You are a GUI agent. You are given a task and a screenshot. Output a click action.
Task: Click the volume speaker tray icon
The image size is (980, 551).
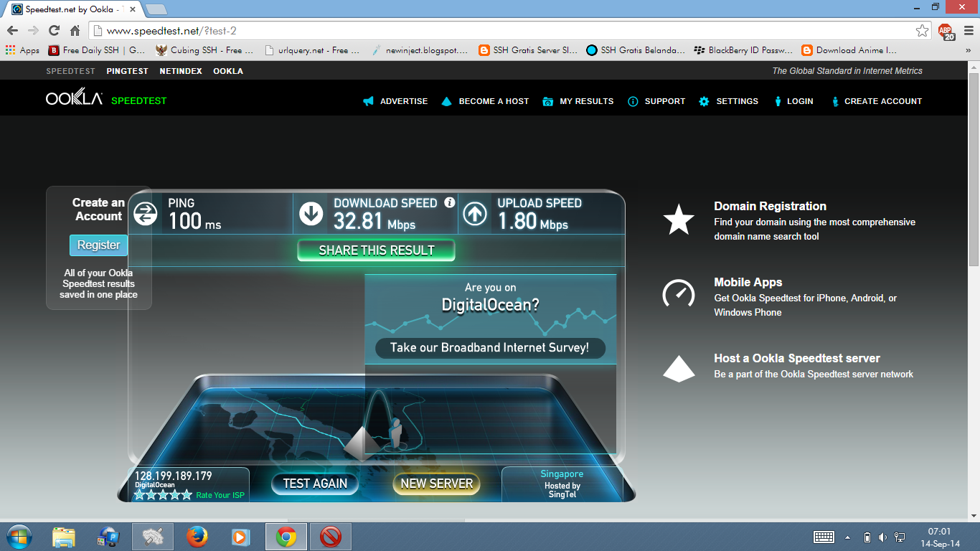click(882, 537)
